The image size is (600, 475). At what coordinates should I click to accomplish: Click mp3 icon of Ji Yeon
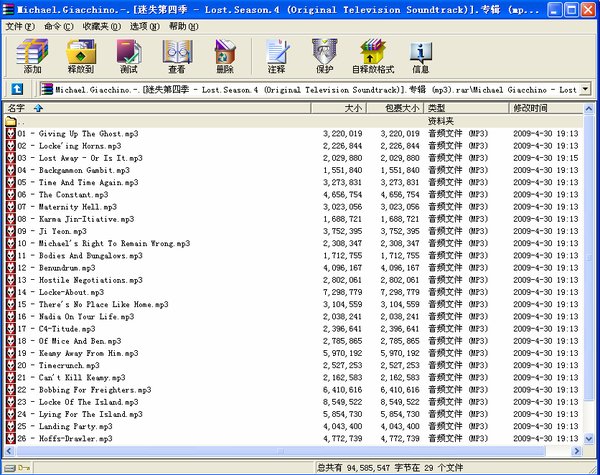11,231
